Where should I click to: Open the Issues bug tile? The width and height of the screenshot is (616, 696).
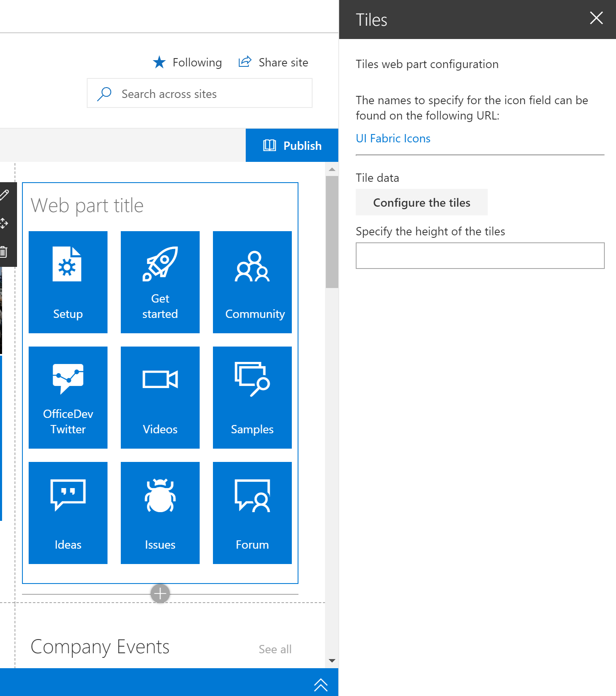160,513
